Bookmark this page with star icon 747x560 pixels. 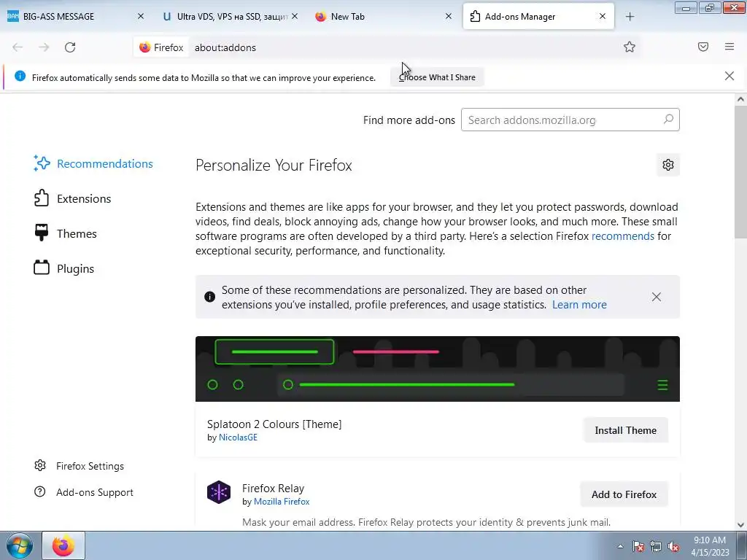coord(630,47)
